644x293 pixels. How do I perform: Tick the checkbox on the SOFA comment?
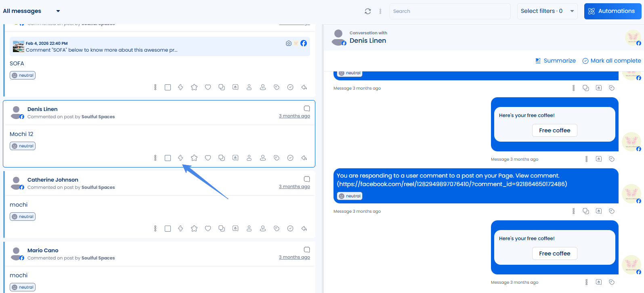[x=168, y=87]
